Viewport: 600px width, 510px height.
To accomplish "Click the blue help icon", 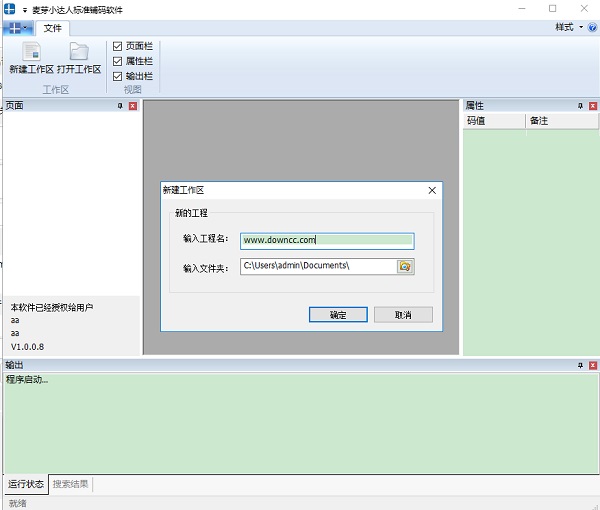I will point(592,28).
